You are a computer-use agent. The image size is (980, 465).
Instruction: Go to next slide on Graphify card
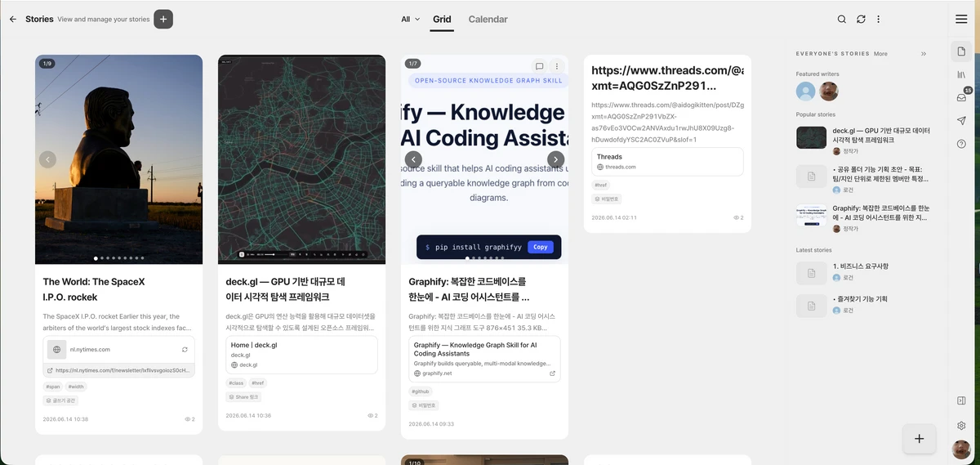(555, 159)
